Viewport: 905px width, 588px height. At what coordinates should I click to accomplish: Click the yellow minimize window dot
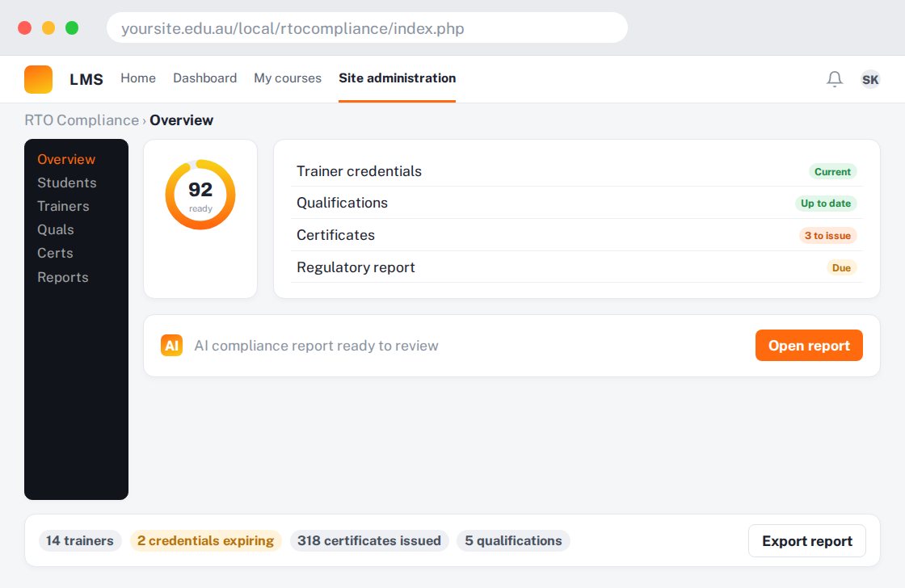[48, 27]
